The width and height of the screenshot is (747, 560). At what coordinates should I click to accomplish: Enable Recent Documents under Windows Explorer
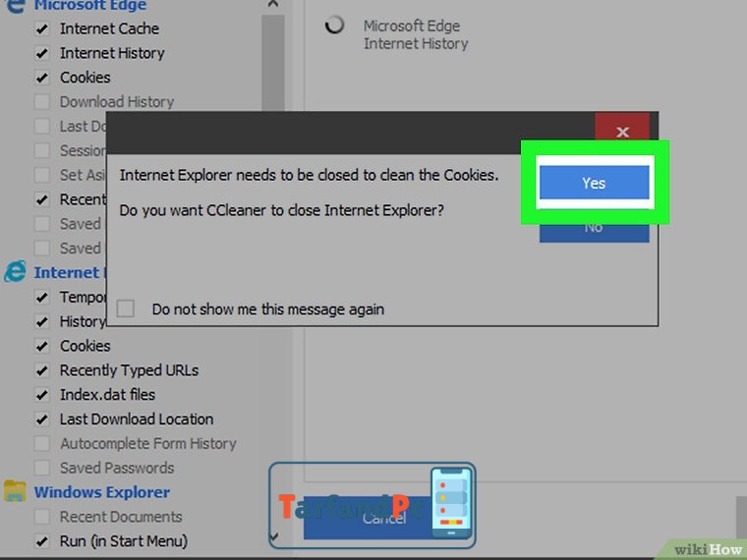(x=42, y=517)
